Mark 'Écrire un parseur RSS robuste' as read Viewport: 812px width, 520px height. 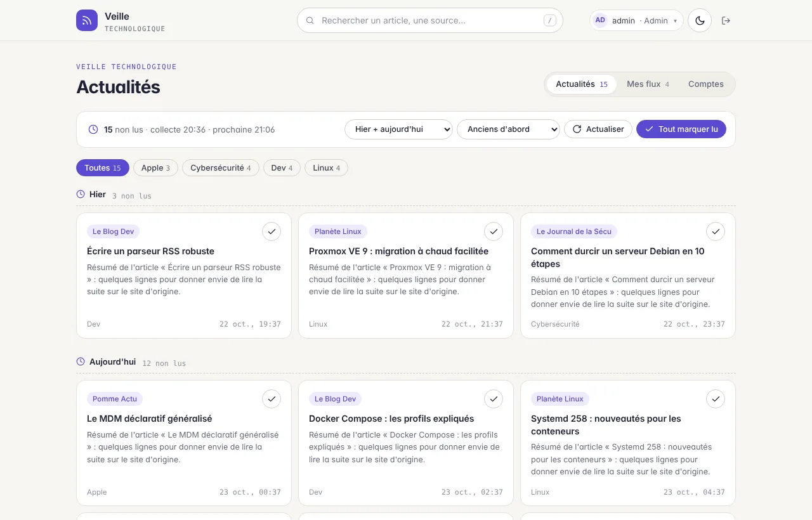click(x=272, y=231)
